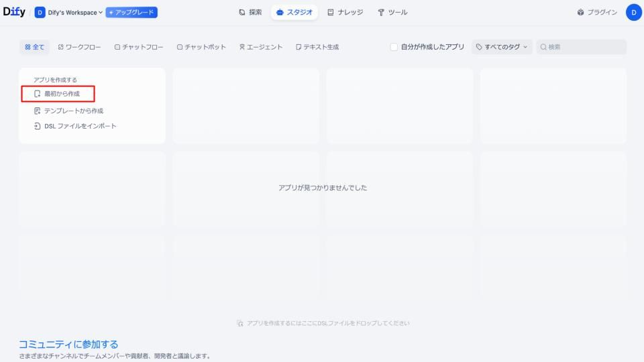Click the テンプレートから作成 template icon
The height and width of the screenshot is (362, 644).
38,111
